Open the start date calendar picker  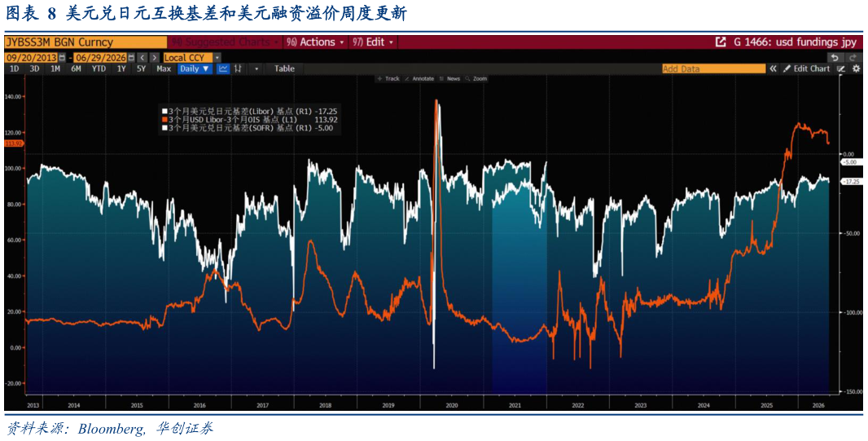coord(61,58)
